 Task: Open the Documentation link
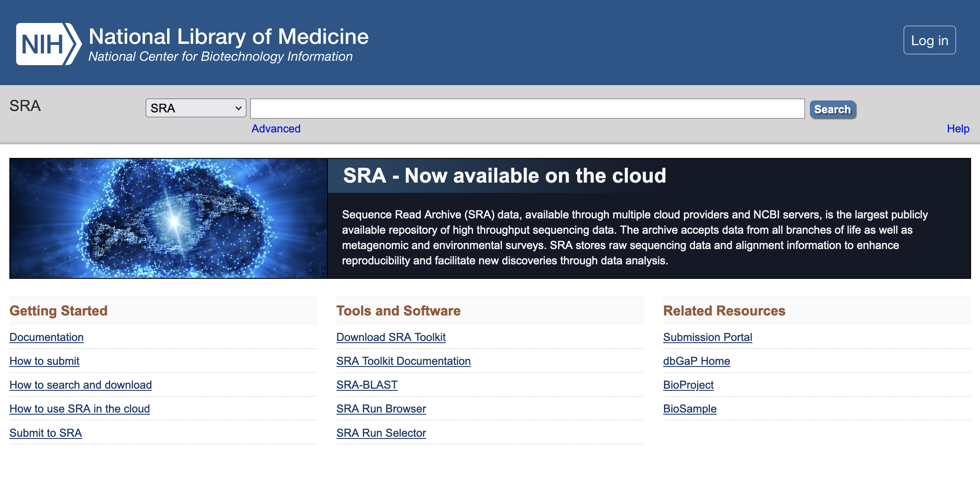point(46,337)
